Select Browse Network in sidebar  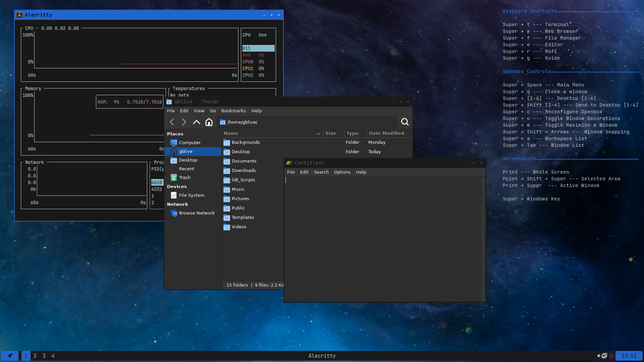(x=197, y=213)
